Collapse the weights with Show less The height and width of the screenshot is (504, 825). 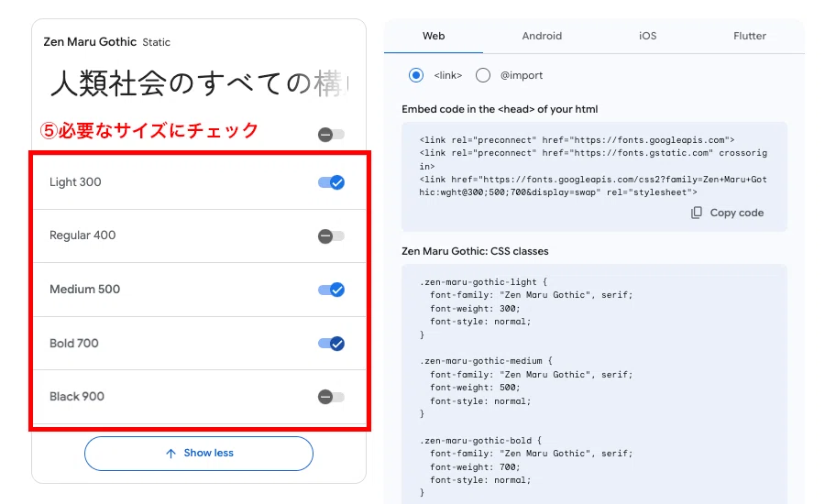[x=199, y=453]
